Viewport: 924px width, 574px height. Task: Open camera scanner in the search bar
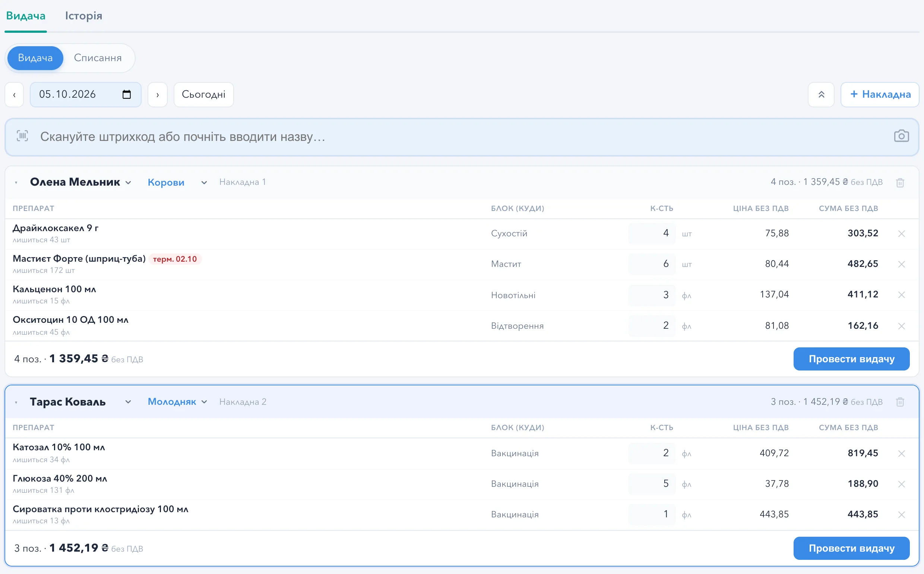click(901, 136)
